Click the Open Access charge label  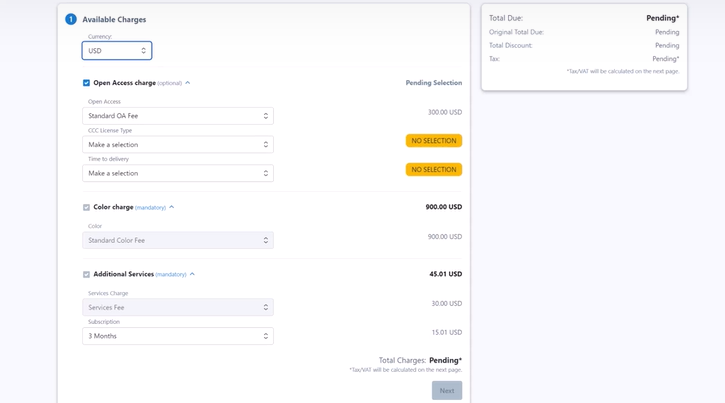(124, 83)
